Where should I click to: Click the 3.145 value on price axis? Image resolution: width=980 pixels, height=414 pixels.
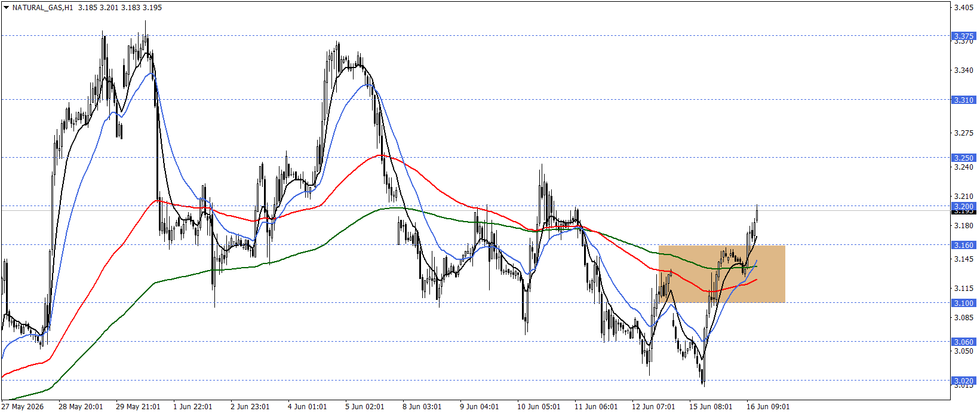pyautogui.click(x=963, y=259)
